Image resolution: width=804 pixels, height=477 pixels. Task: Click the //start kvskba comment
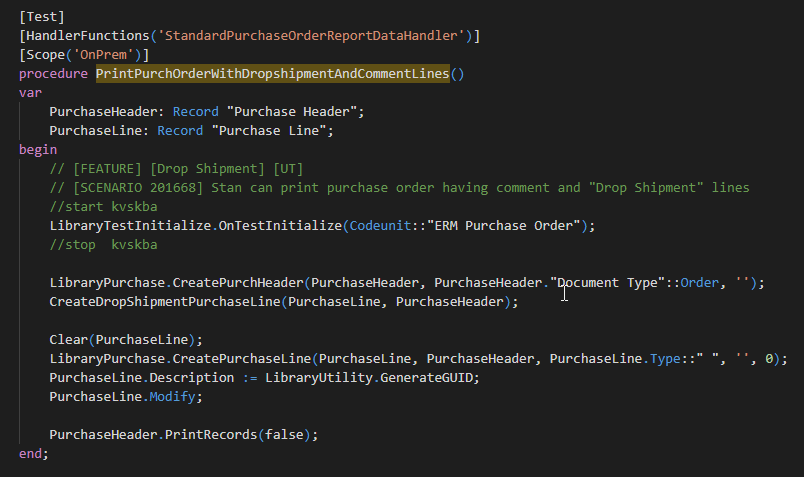(103, 207)
